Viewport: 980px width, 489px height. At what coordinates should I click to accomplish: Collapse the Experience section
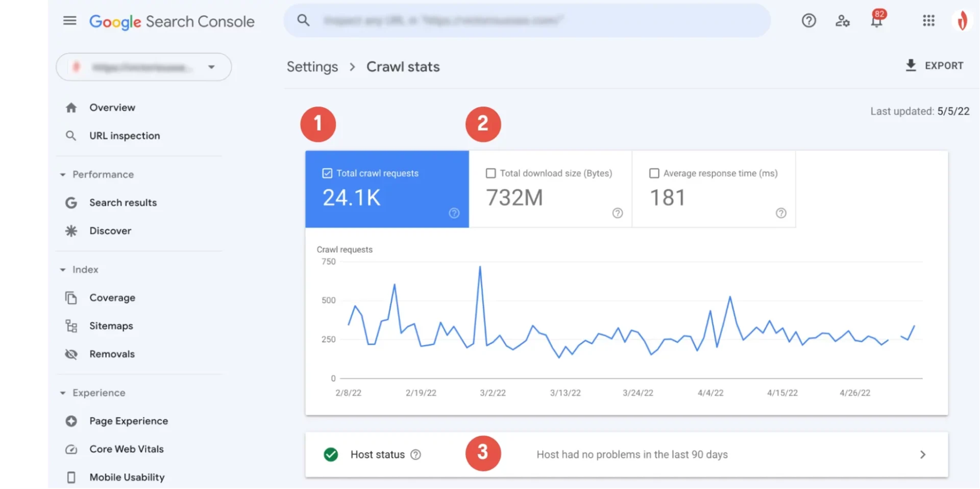(63, 393)
